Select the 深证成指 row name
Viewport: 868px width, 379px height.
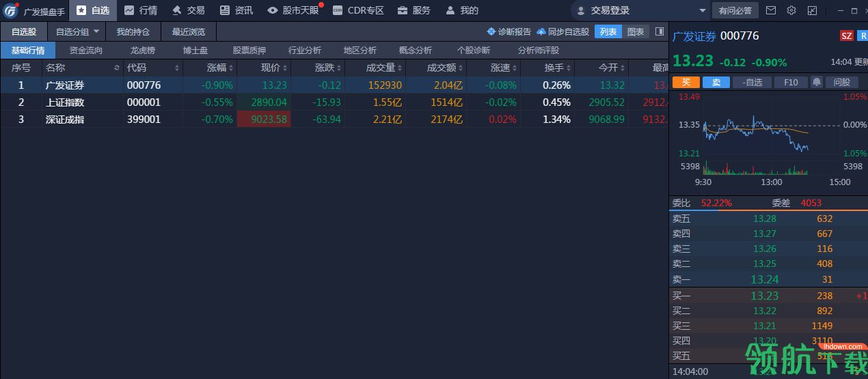coord(65,120)
